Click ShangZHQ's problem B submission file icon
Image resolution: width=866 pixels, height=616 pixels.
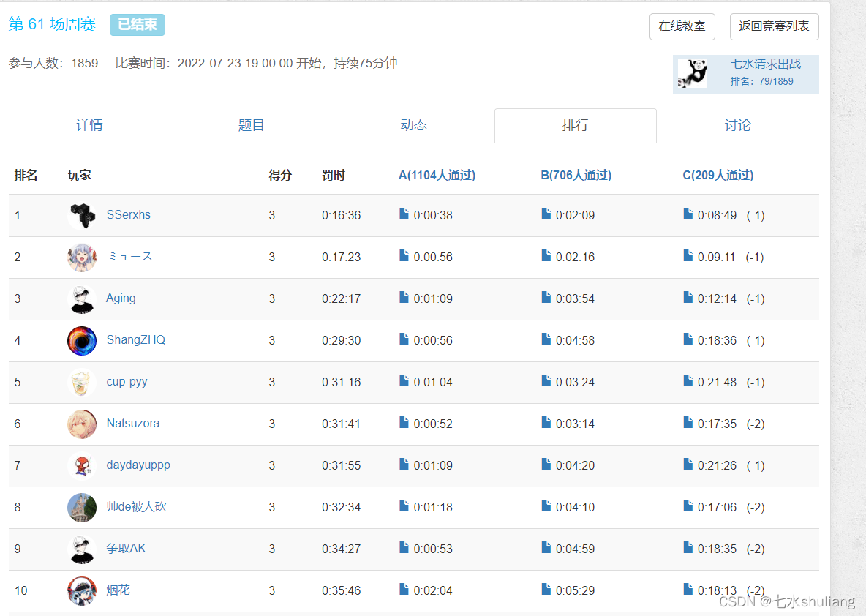pyautogui.click(x=546, y=339)
